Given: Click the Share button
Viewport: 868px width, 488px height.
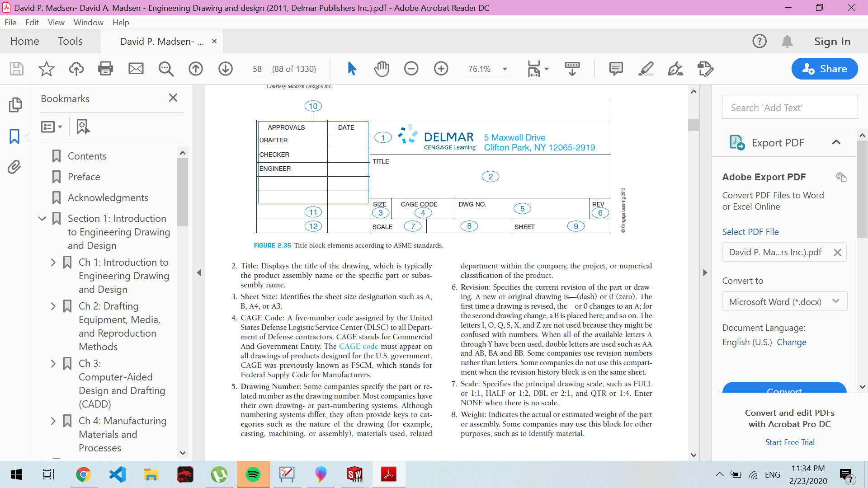Looking at the screenshot, I should 824,69.
